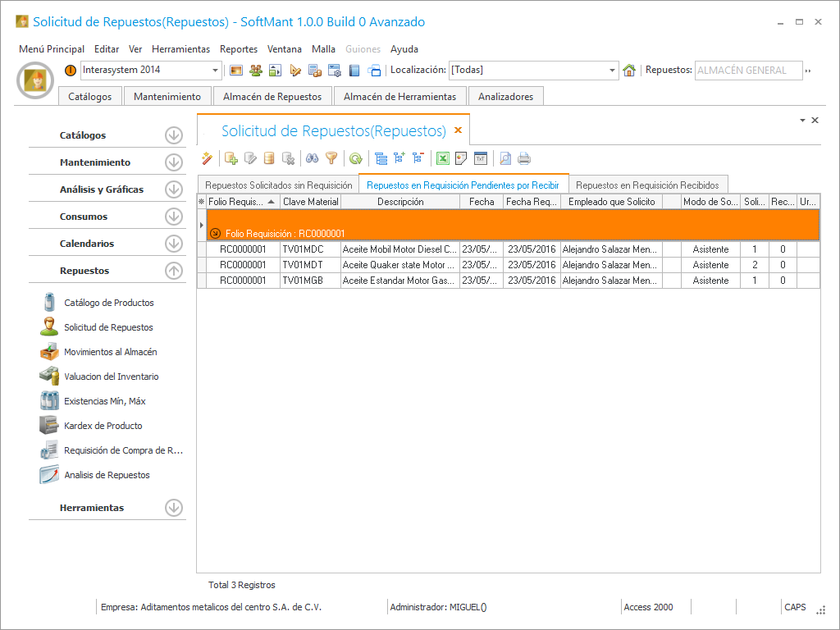This screenshot has height=630, width=840.
Task: Click the print preview magnifier icon
Action: coord(505,158)
